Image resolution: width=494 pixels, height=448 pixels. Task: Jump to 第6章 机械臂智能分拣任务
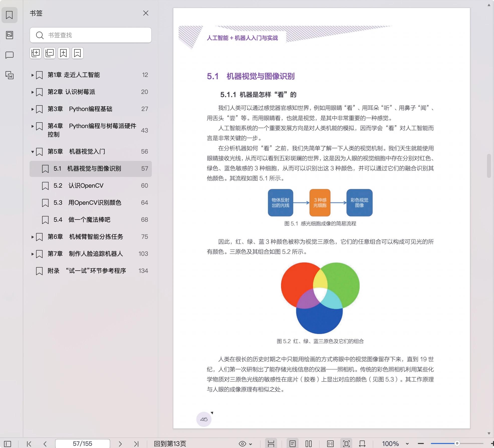click(90, 237)
